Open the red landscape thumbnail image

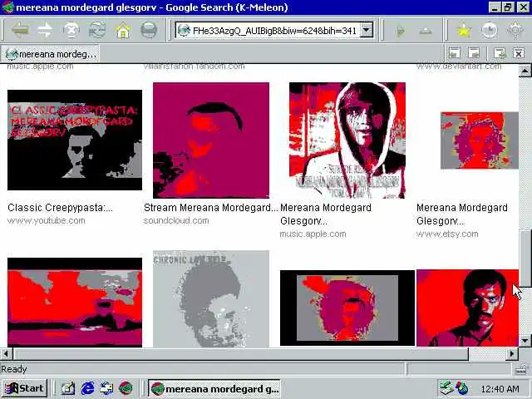pos(75,302)
